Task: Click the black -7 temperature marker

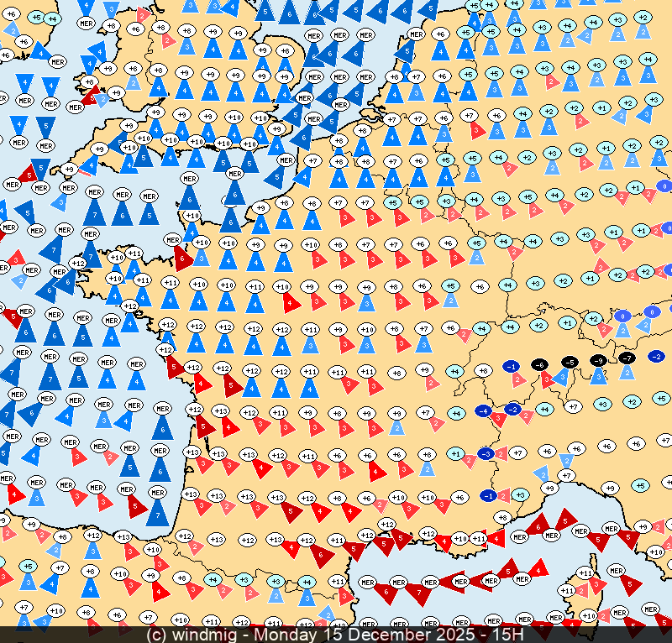Action: pyautogui.click(x=627, y=358)
